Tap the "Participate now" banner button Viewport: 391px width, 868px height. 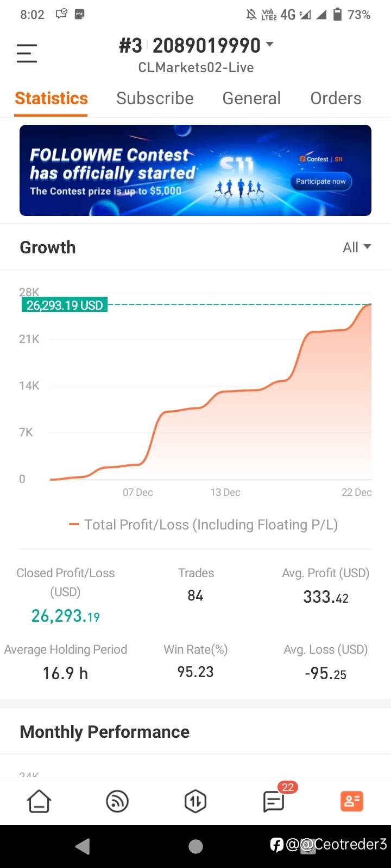[x=320, y=181]
